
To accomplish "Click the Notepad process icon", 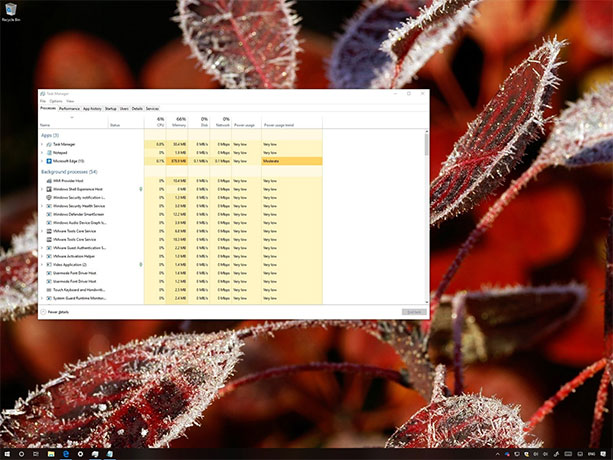I will 49,152.
